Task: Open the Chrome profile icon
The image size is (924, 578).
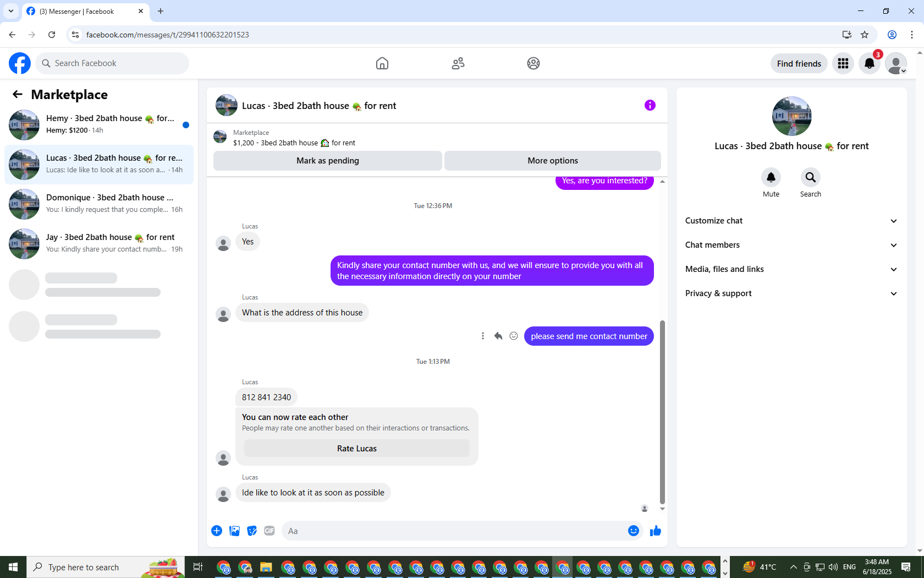Action: coord(892,35)
